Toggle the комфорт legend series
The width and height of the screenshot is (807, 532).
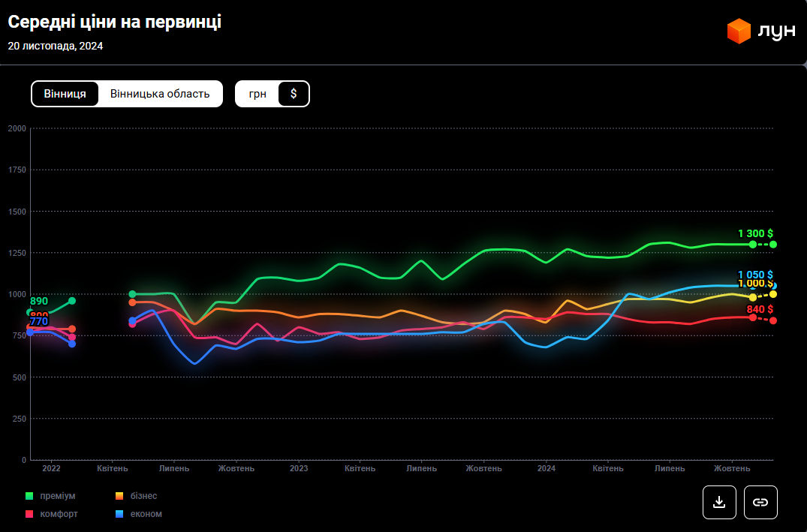pos(52,514)
